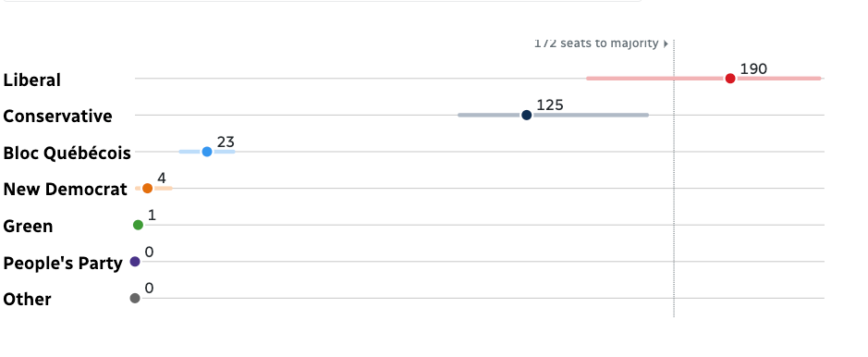Viewport: 868px width, 357px height.
Task: Click the red Liberal data point
Action: [x=730, y=79]
